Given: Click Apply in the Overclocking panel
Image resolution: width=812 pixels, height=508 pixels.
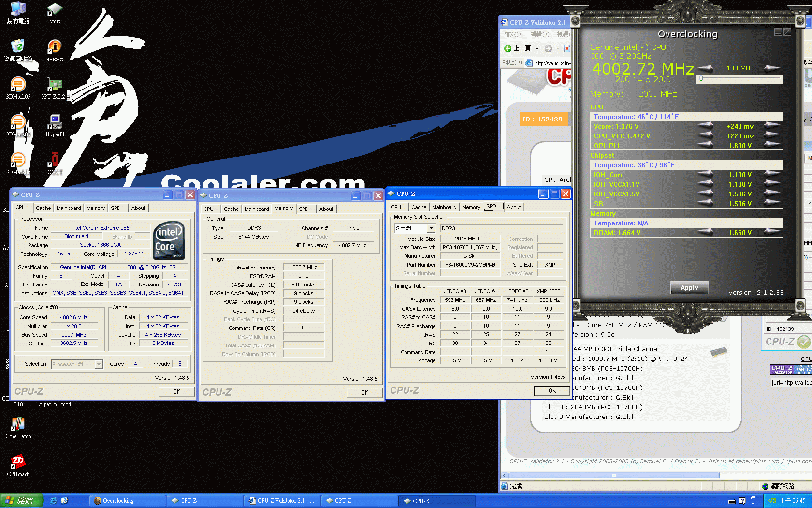Looking at the screenshot, I should [x=689, y=287].
